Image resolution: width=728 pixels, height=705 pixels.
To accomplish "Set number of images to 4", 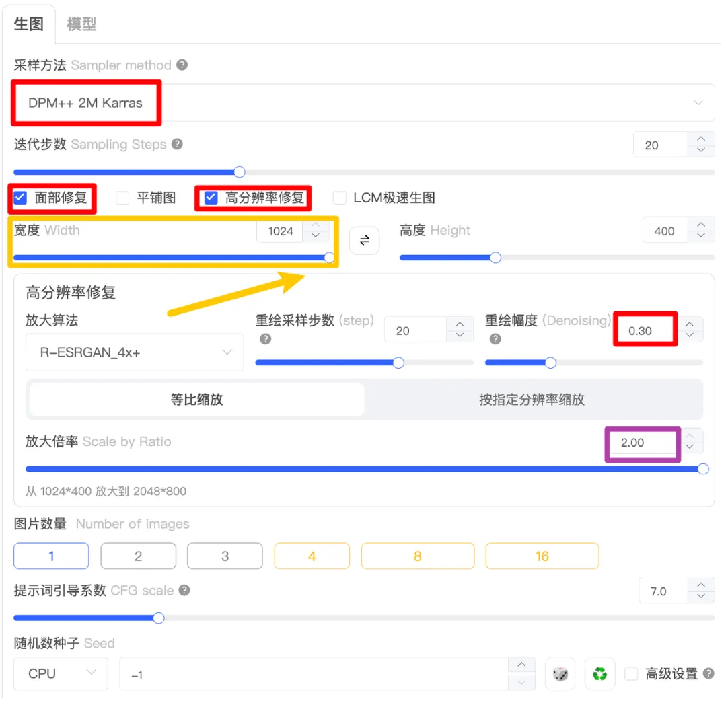I will [312, 556].
